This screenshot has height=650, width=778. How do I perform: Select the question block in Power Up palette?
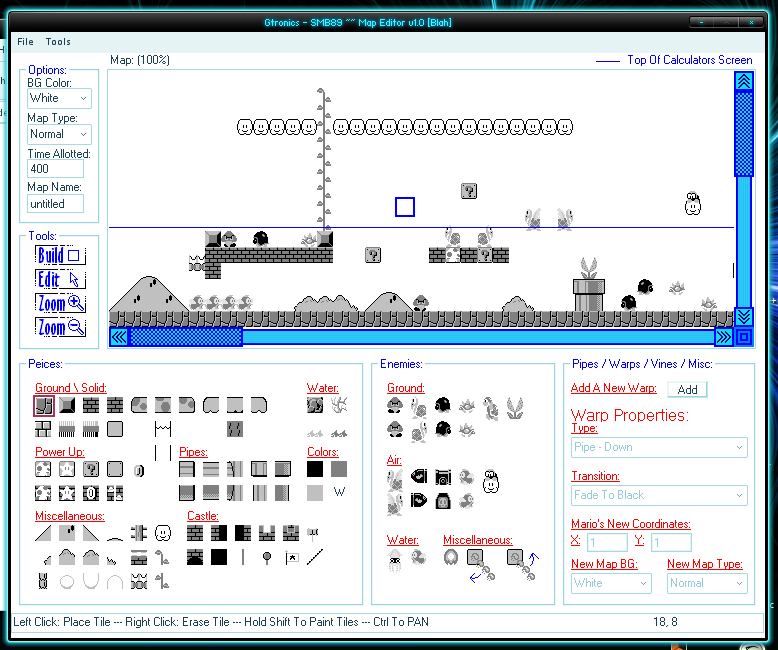[x=91, y=469]
